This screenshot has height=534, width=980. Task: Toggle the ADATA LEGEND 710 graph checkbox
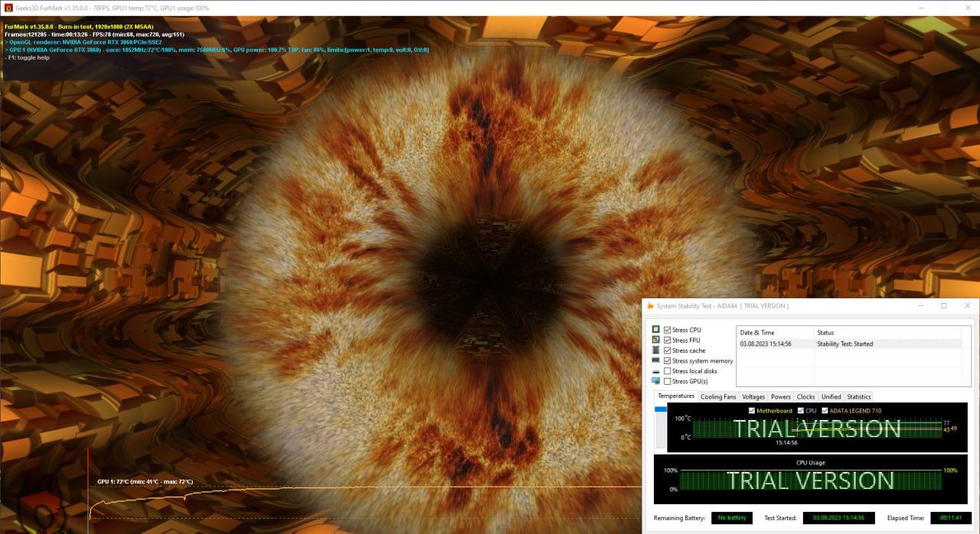click(x=825, y=411)
